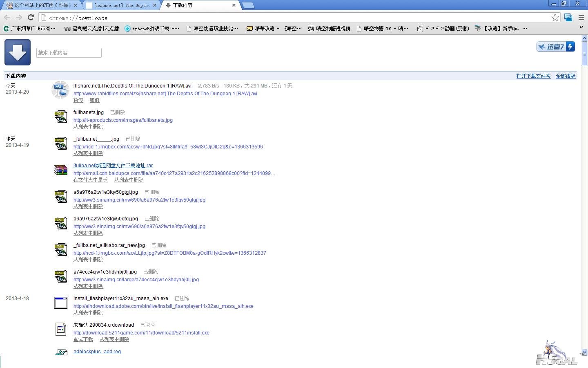Image resolution: width=588 pixels, height=368 pixels.
Task: Open the Chrome menu (three lines) icon
Action: (581, 17)
